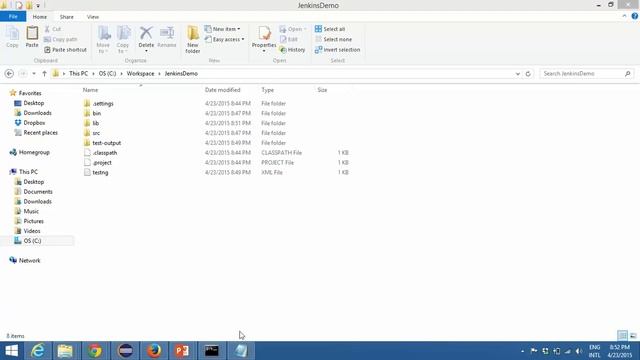The image size is (640, 360).
Task: Open the Move to dropdown
Action: coord(103,39)
